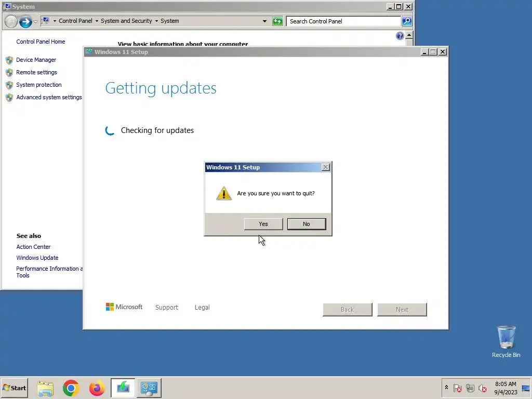532x399 pixels.
Task: Expand the System and Security breadcrumb arrow
Action: click(156, 21)
